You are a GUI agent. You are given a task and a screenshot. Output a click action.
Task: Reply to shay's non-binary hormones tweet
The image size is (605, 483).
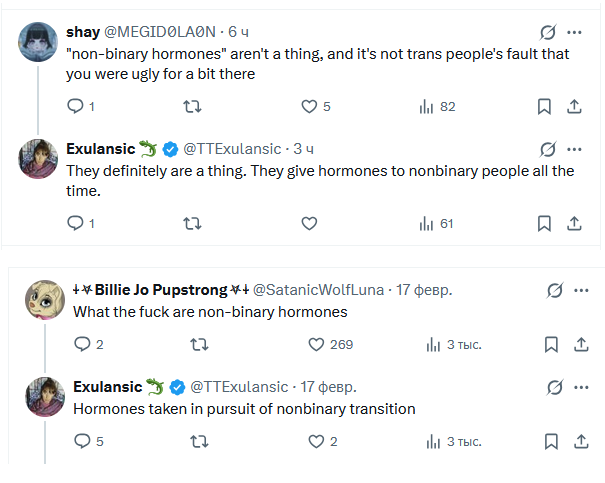(x=75, y=106)
